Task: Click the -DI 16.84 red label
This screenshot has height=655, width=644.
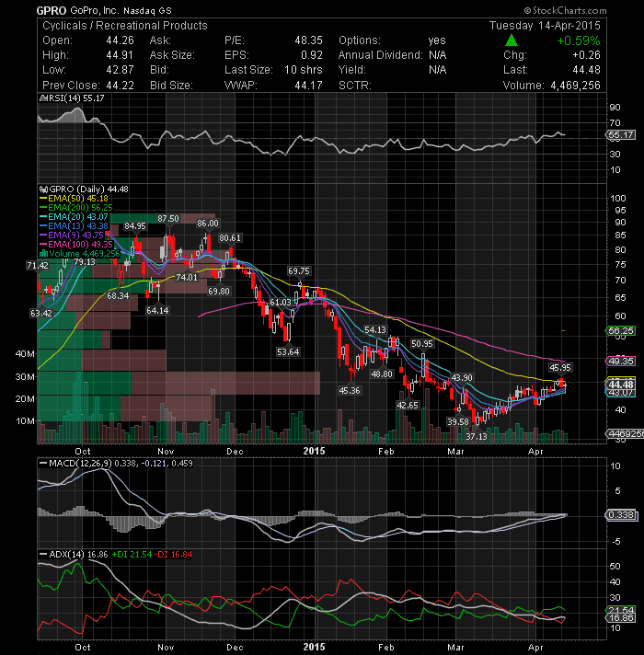Action: tap(173, 555)
